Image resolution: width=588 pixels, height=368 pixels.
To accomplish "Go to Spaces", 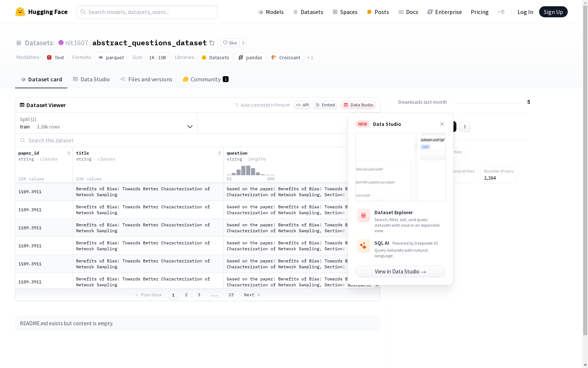I will pos(345,12).
